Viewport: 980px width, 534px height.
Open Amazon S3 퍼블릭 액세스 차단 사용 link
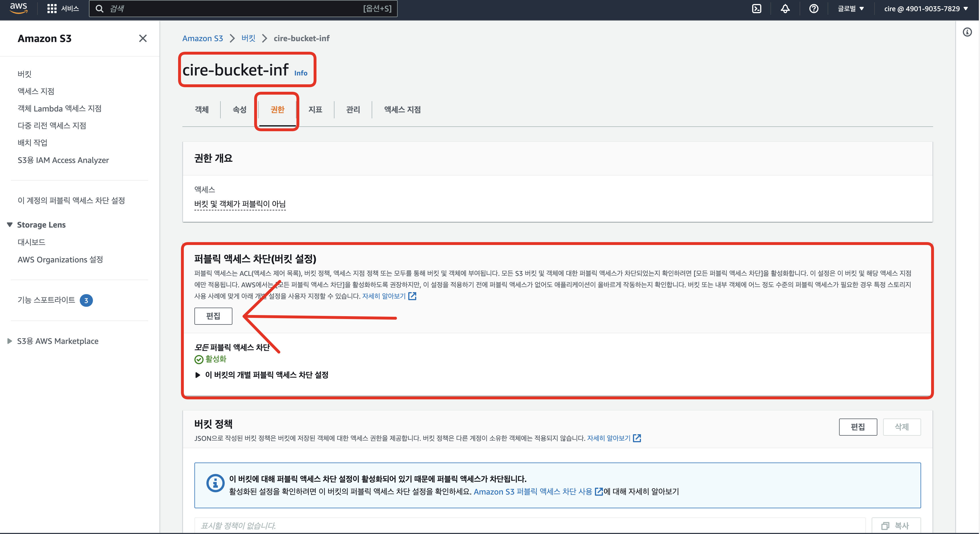coord(533,492)
